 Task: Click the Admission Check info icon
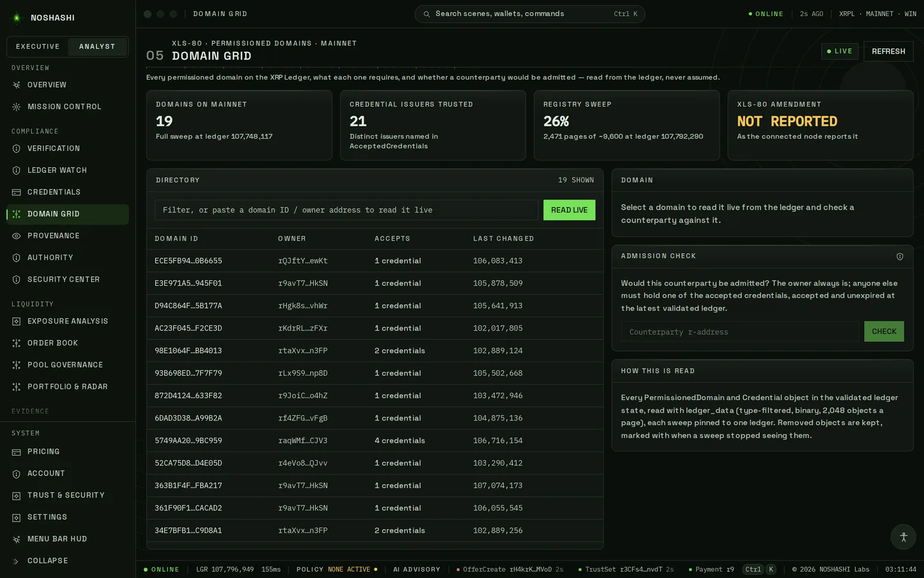900,256
